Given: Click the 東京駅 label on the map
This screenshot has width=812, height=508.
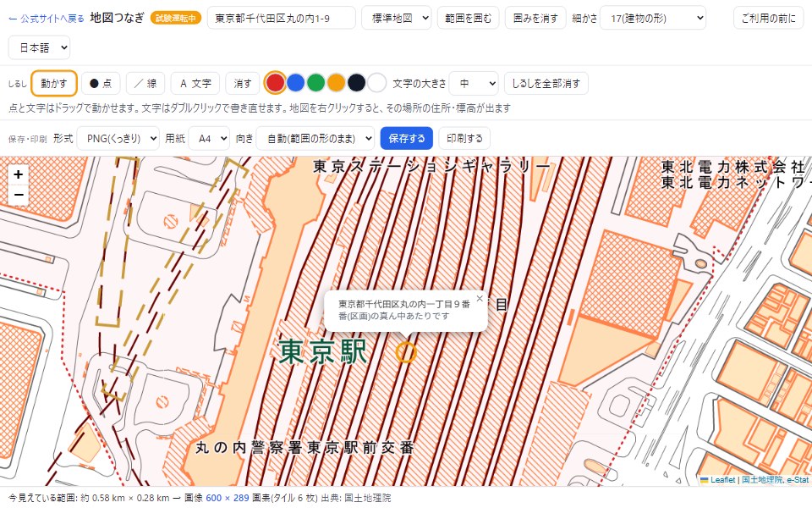Looking at the screenshot, I should (323, 351).
